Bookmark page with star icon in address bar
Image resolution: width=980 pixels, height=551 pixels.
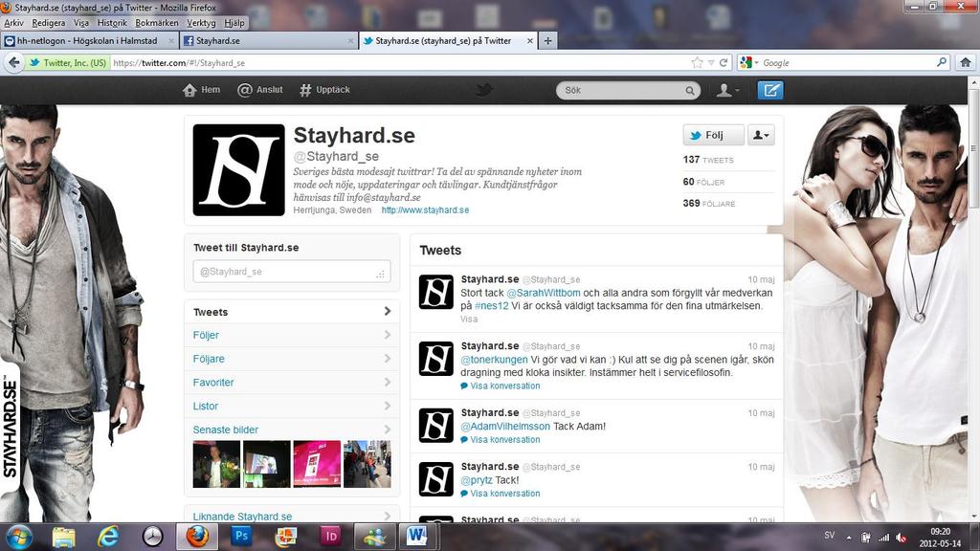(x=697, y=62)
